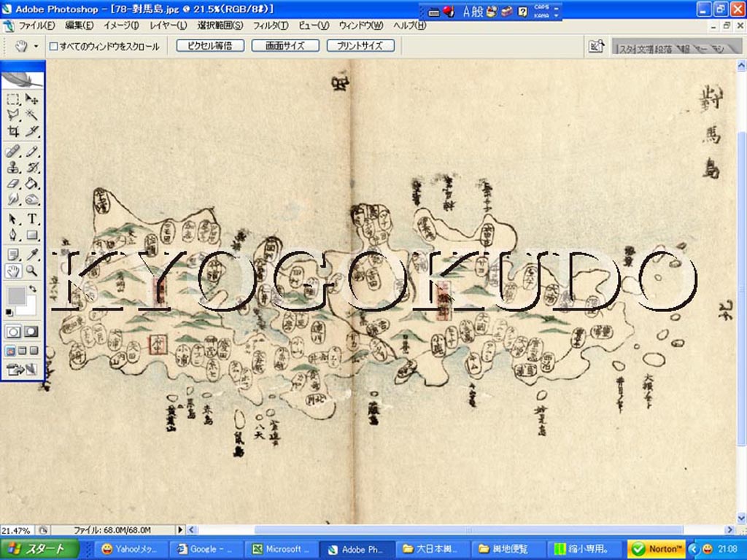Set the background color swatch
Viewport: 747px width, 560px height.
pyautogui.click(x=28, y=308)
